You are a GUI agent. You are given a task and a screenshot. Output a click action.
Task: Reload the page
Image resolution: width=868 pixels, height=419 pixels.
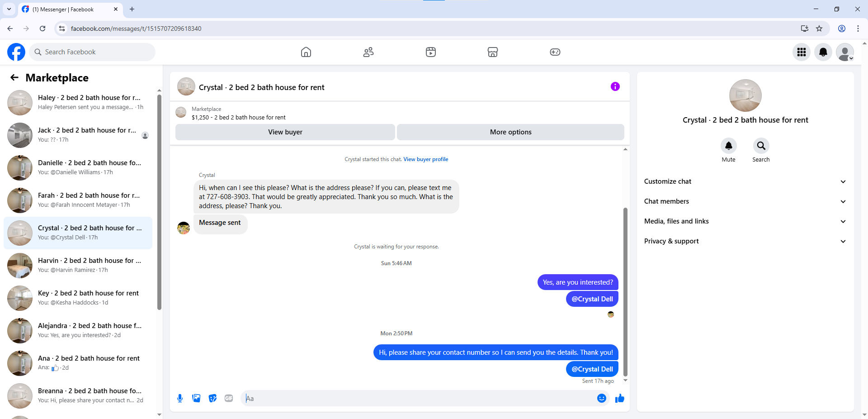(x=42, y=29)
